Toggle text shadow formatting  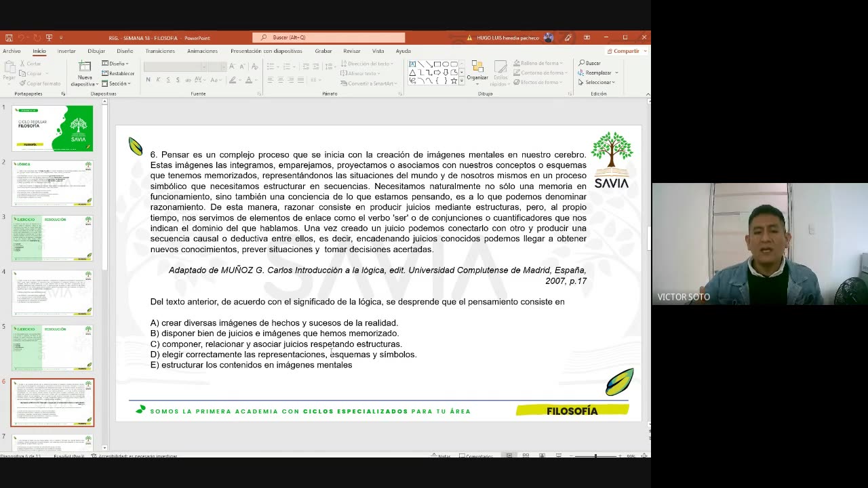(x=178, y=80)
